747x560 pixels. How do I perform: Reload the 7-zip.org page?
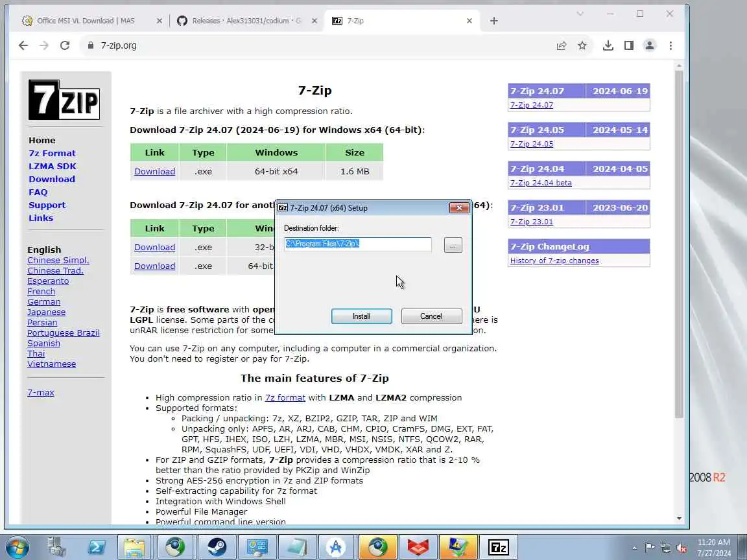point(65,46)
